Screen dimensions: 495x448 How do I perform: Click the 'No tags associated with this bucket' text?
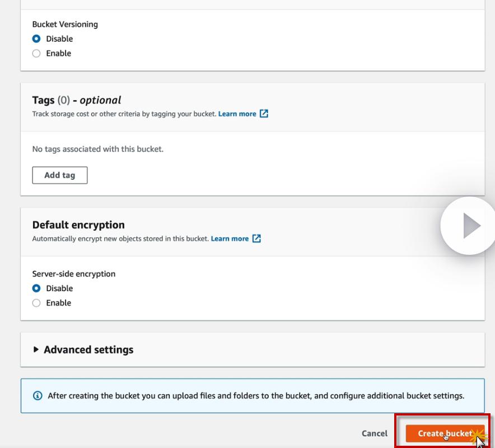[98, 149]
